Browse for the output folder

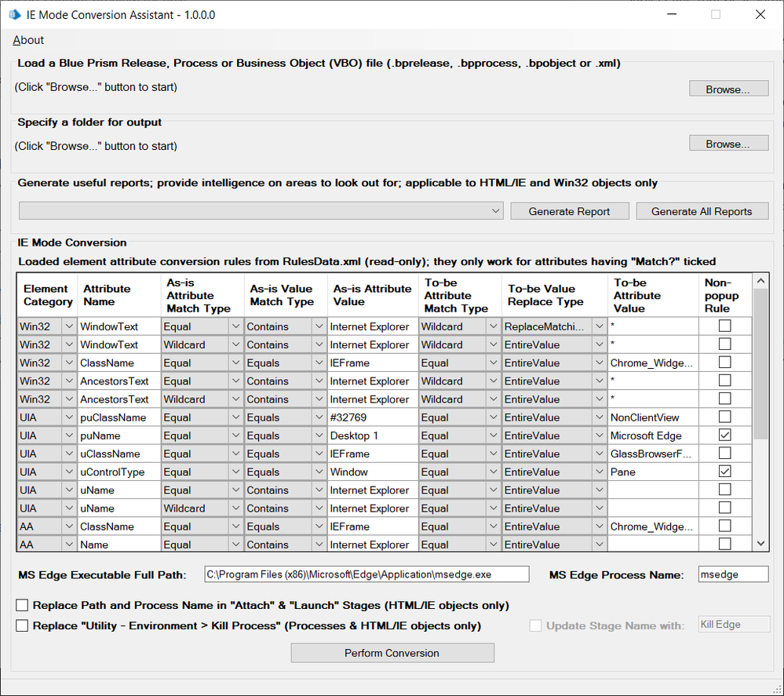pos(728,144)
